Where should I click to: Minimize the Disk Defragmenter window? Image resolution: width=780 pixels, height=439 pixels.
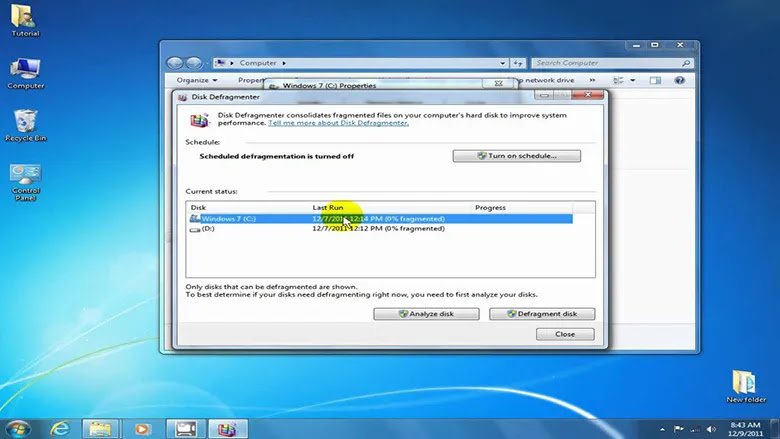544,95
